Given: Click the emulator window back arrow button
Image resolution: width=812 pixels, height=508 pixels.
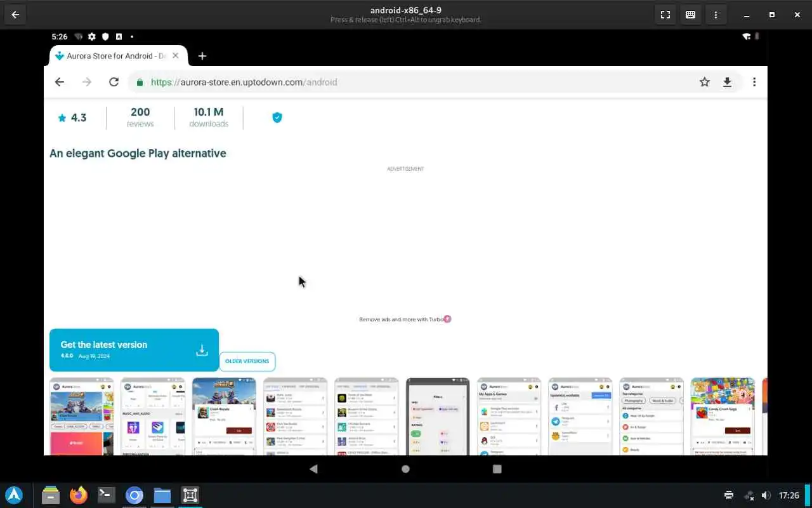Looking at the screenshot, I should click(x=15, y=15).
